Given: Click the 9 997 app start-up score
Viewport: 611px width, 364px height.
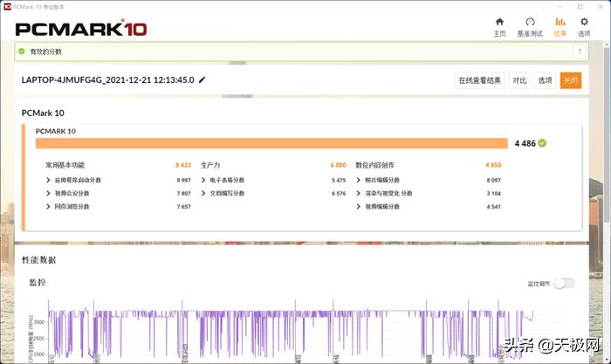Looking at the screenshot, I should [183, 181].
